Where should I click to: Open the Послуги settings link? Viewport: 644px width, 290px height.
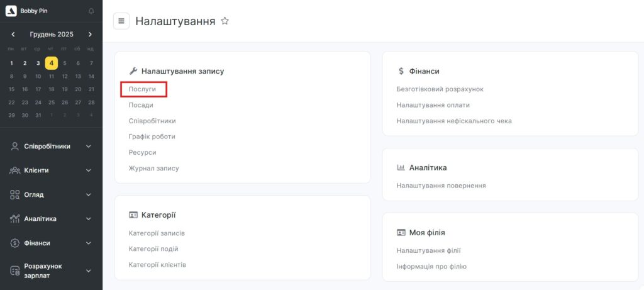coord(142,89)
